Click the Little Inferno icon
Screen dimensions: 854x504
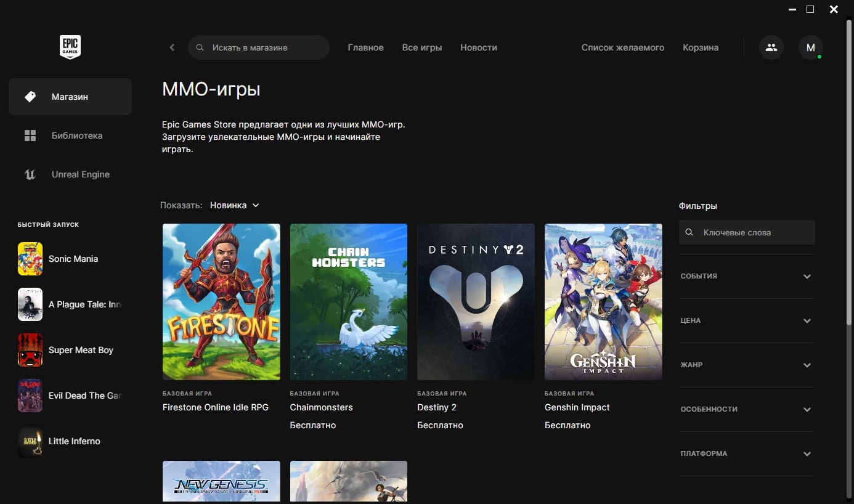30,441
